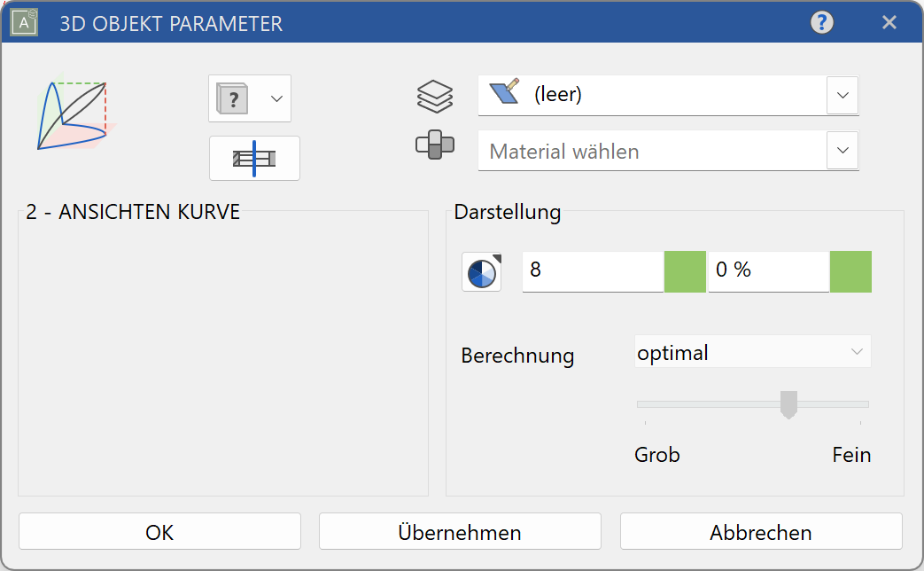The image size is (924, 571).
Task: Cancel the dialog with Abbrechen
Action: click(x=760, y=531)
